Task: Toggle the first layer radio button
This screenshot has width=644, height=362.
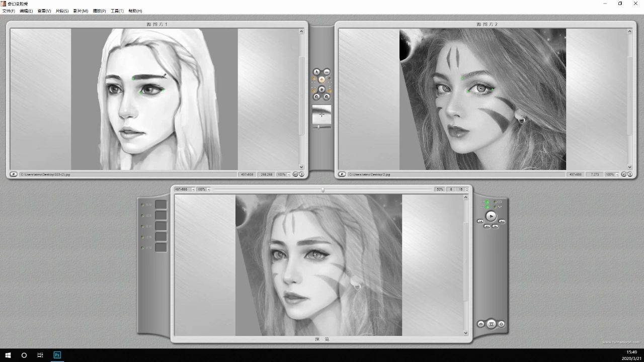Action: (x=142, y=205)
